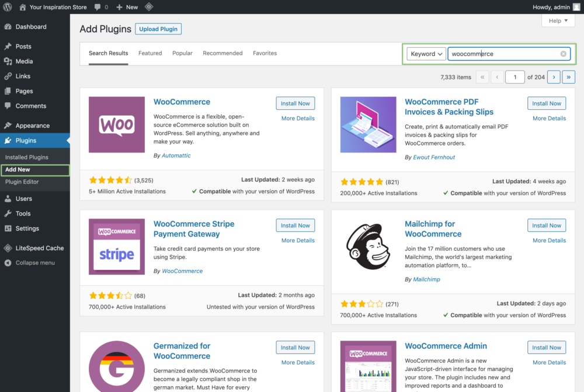
Task: Open the LiteSpeed diamond icon in admin bar
Action: click(x=149, y=6)
